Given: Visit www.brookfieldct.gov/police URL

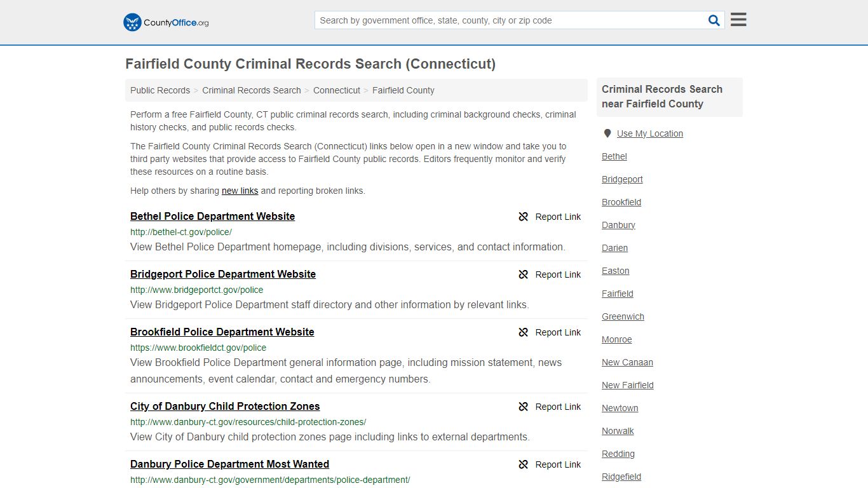Looking at the screenshot, I should coord(198,348).
